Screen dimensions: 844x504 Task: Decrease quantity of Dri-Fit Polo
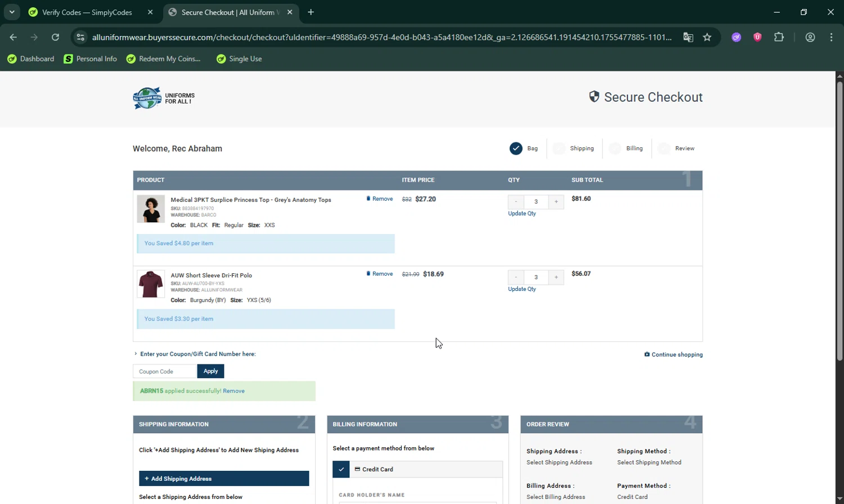coord(516,277)
